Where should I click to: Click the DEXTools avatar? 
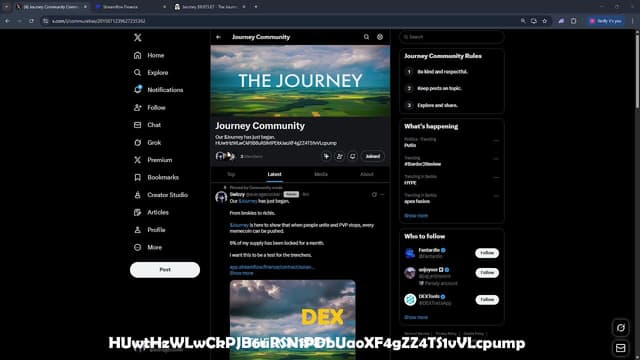pos(410,300)
